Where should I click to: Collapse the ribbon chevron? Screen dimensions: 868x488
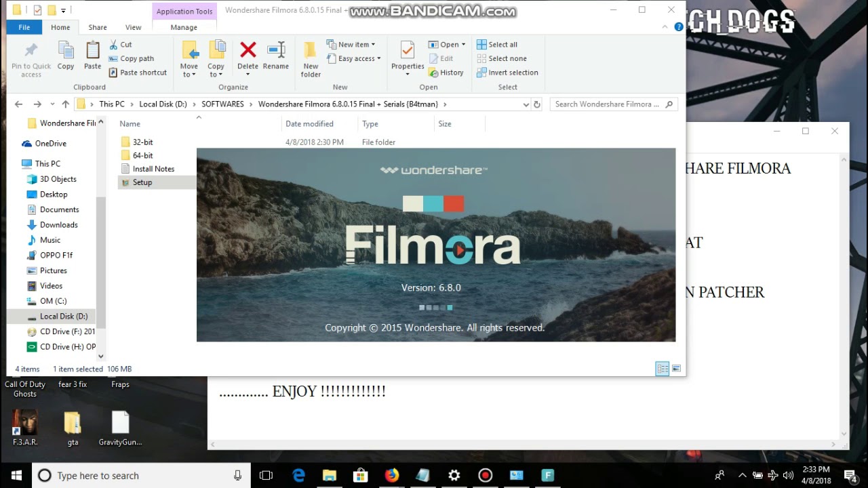665,27
